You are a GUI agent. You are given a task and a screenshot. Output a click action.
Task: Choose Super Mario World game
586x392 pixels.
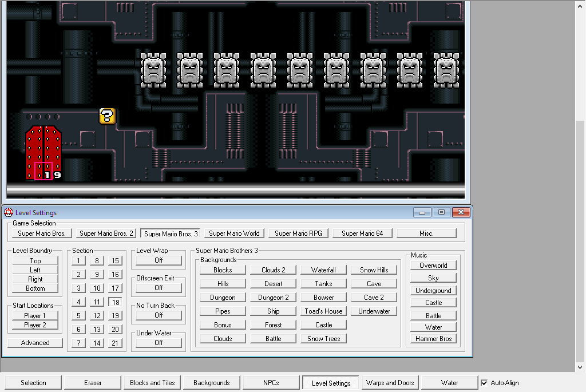click(x=234, y=233)
